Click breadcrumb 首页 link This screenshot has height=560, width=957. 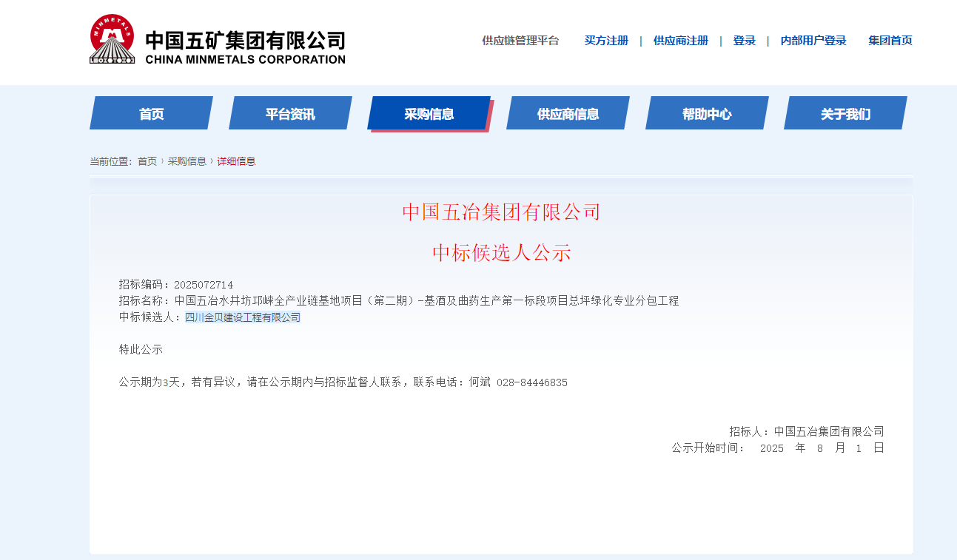point(147,161)
